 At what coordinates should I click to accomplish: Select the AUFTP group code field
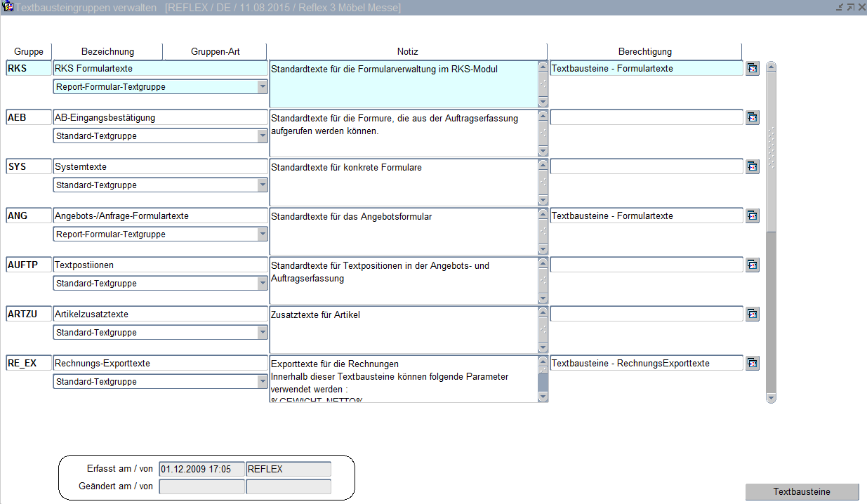point(29,265)
